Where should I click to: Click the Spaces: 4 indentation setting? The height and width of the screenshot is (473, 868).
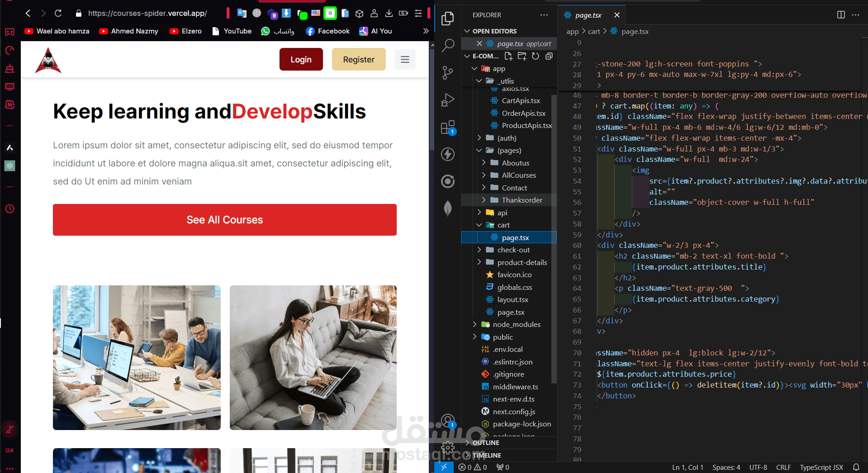tap(726, 467)
